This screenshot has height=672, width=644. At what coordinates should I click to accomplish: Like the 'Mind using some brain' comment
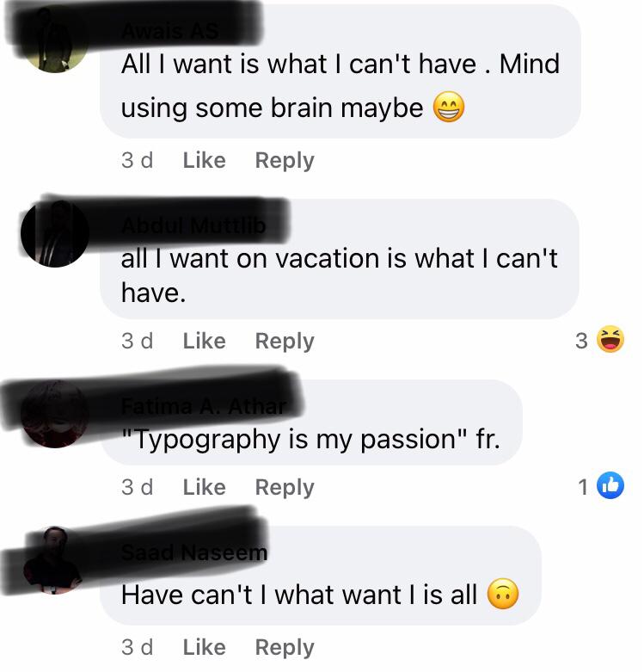tap(205, 160)
